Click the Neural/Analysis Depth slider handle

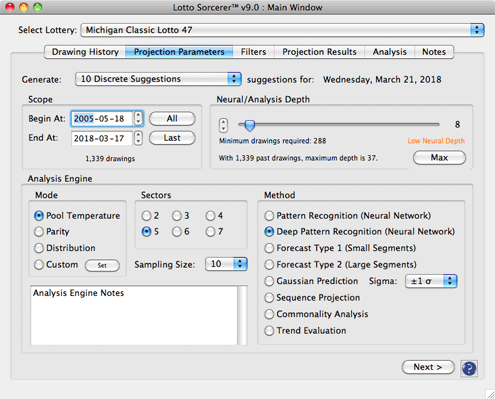249,125
